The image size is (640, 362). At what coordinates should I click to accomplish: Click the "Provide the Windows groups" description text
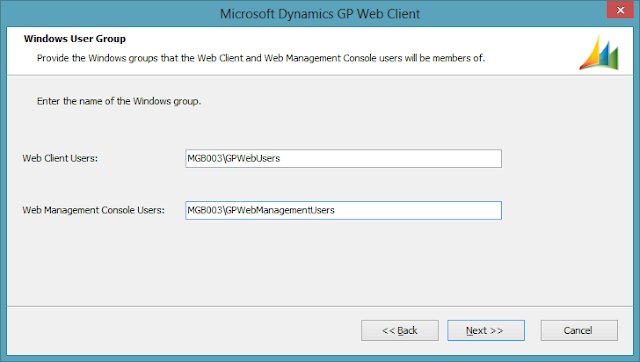pyautogui.click(x=261, y=58)
